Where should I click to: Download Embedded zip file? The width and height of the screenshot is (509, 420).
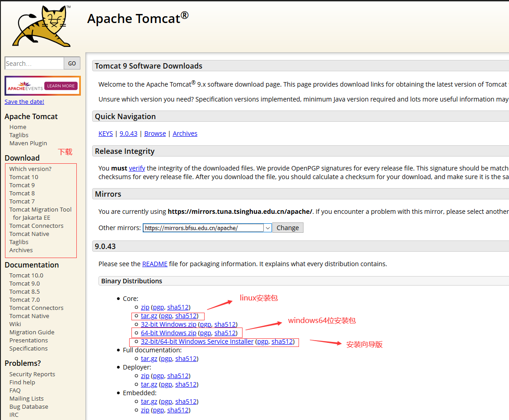tap(145, 410)
